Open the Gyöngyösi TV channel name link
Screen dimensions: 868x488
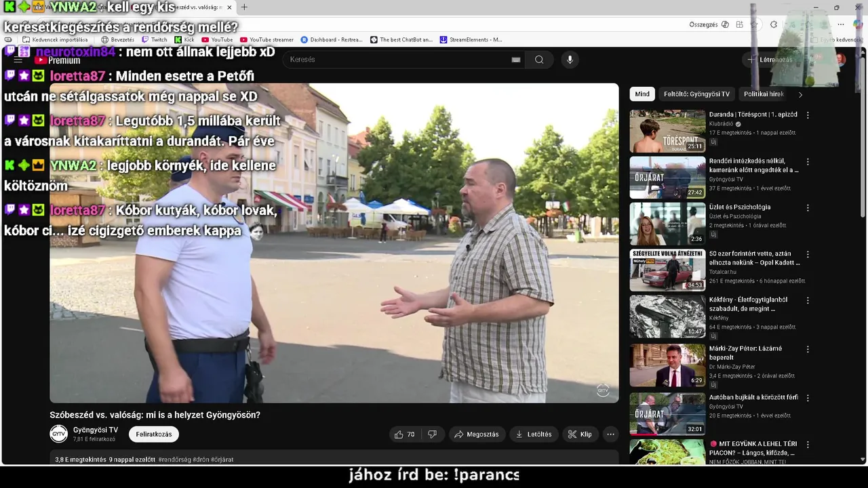click(x=96, y=430)
